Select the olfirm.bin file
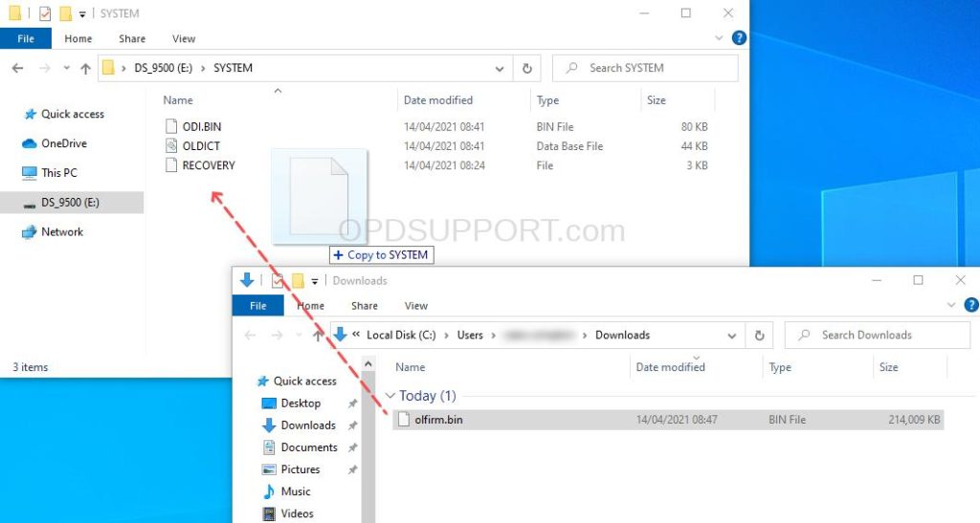Viewport: 980px width, 523px height. coord(439,419)
